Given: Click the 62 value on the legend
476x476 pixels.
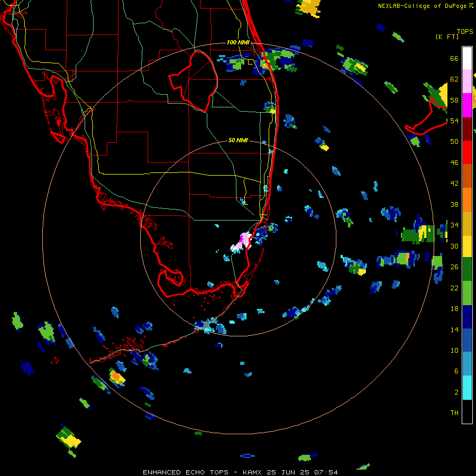Looking at the screenshot, I should 454,79.
